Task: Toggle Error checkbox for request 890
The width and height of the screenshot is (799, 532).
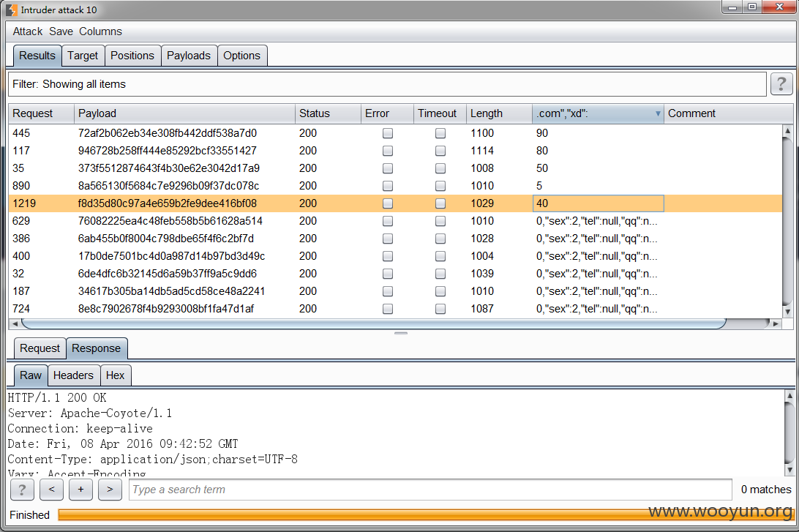Action: (x=388, y=186)
